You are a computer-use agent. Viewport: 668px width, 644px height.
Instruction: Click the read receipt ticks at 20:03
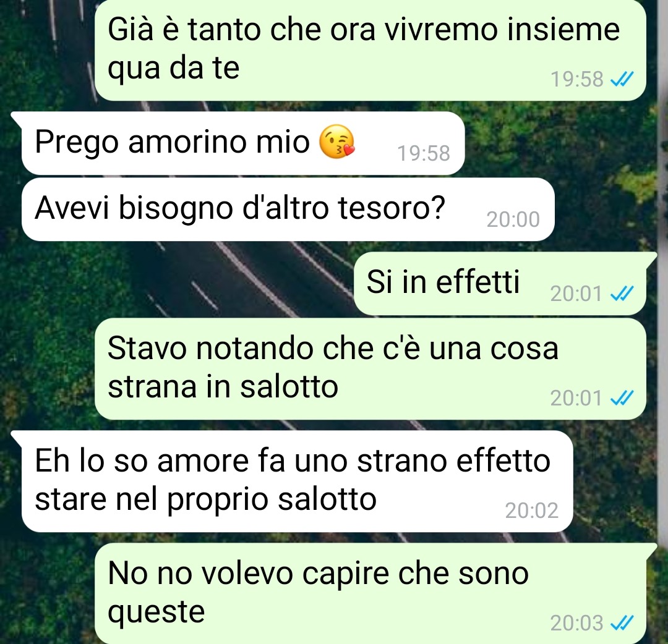[x=622, y=623]
